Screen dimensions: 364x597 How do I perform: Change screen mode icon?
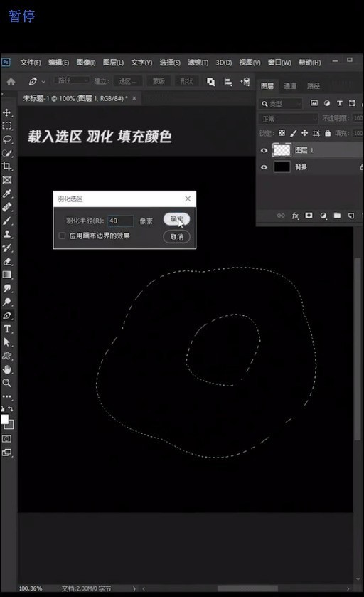point(7,453)
